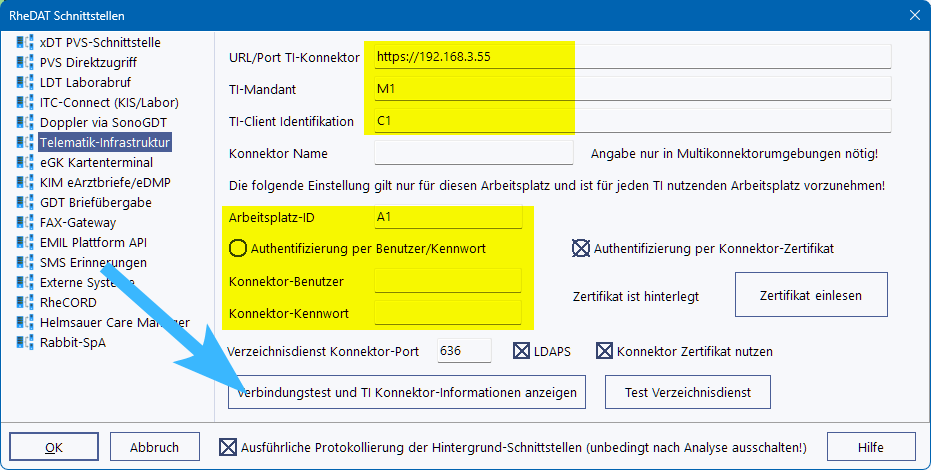This screenshot has width=931, height=470.
Task: Enable Authentifizierung per Benutzer/Kennwort
Action: click(x=238, y=248)
